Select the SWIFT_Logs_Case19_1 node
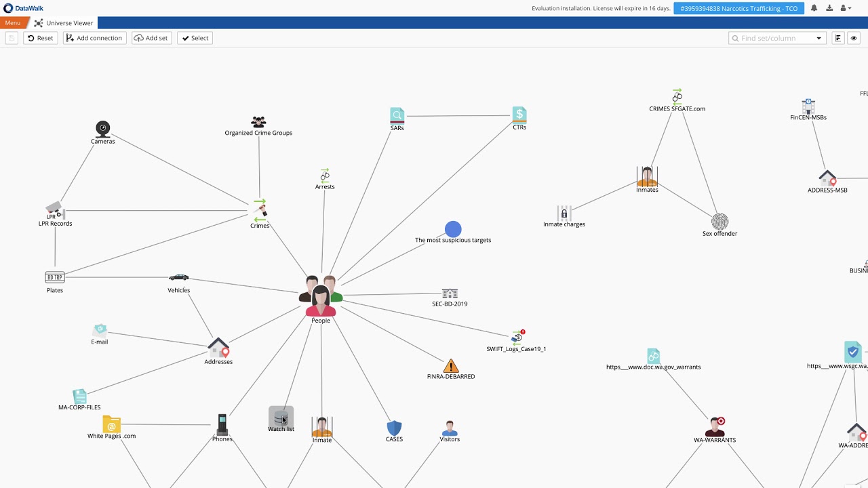Image resolution: width=868 pixels, height=488 pixels. (517, 337)
